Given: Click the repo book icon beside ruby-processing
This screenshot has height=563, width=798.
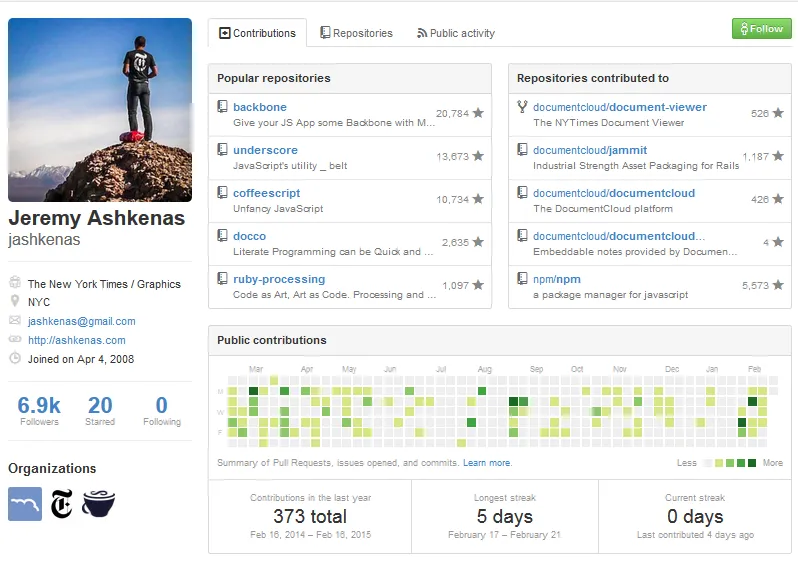Looking at the screenshot, I should [x=222, y=278].
